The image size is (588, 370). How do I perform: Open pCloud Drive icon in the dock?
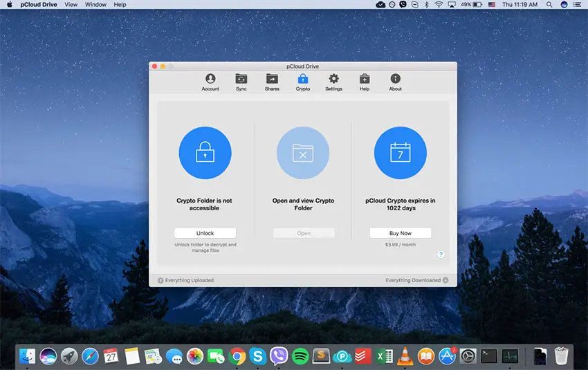[342, 356]
